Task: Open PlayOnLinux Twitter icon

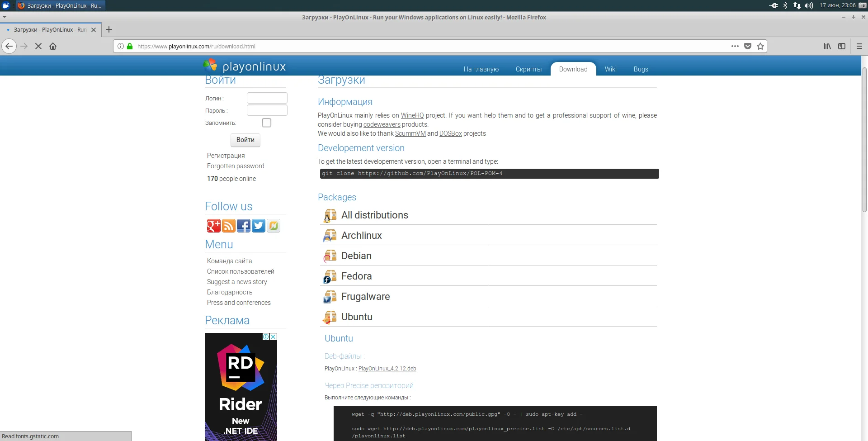Action: [x=259, y=226]
